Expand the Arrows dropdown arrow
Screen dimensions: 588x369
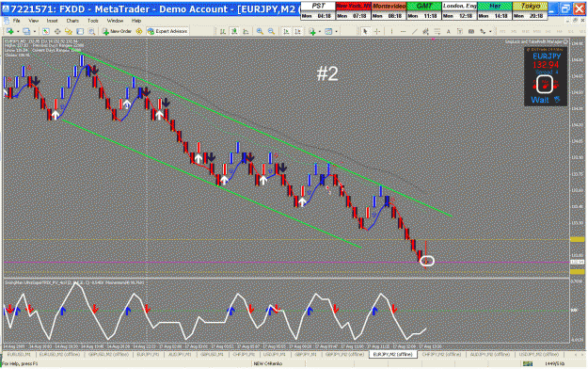(x=490, y=31)
